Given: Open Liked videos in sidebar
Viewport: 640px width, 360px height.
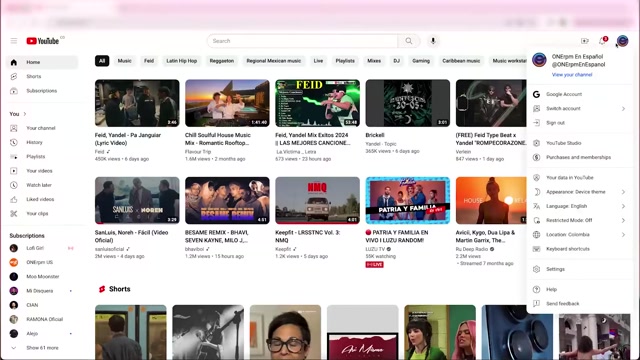Looking at the screenshot, I should point(42,199).
